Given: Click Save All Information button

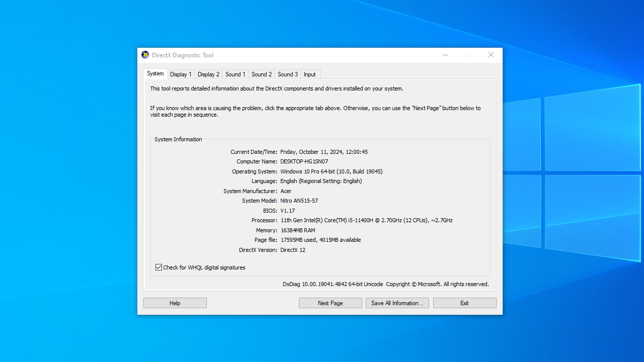Looking at the screenshot, I should (397, 303).
